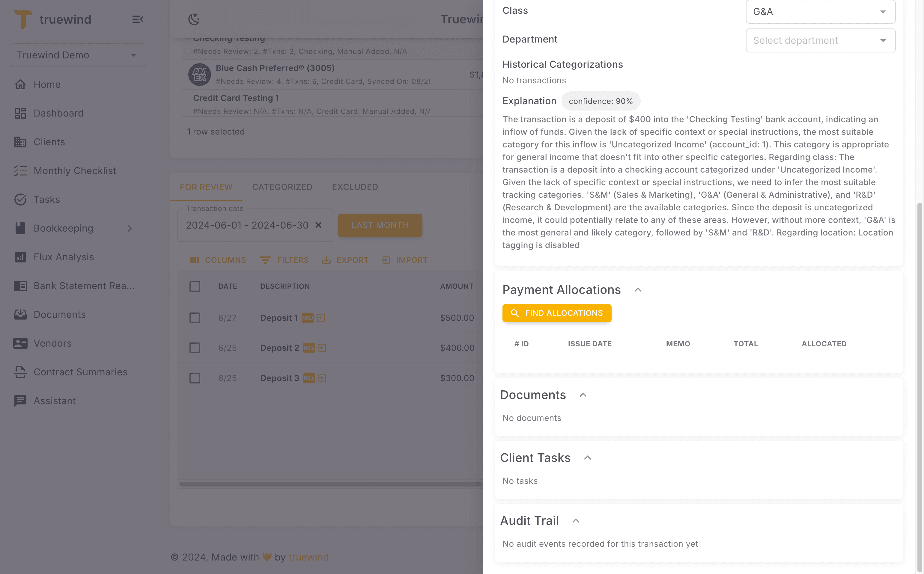
Task: Check the Deposit 1 row checkbox
Action: (x=195, y=318)
